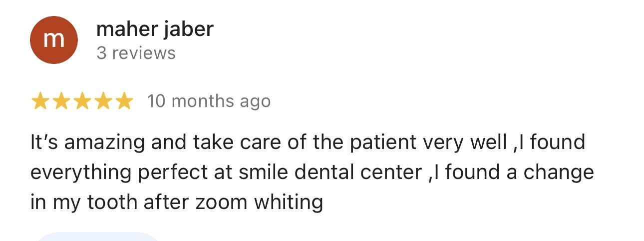Click the '10 months ago' timestamp
The image size is (644, 241).
click(209, 101)
